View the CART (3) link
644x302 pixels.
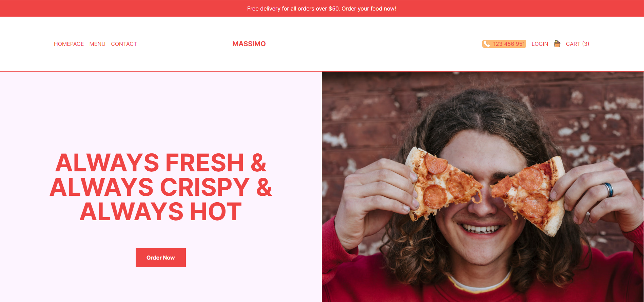point(578,44)
